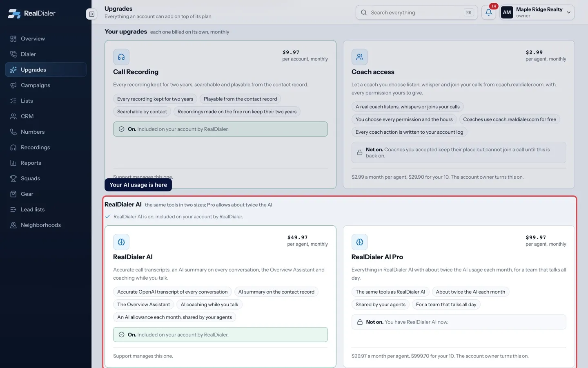Open Recordings in the sidebar

point(46,148)
